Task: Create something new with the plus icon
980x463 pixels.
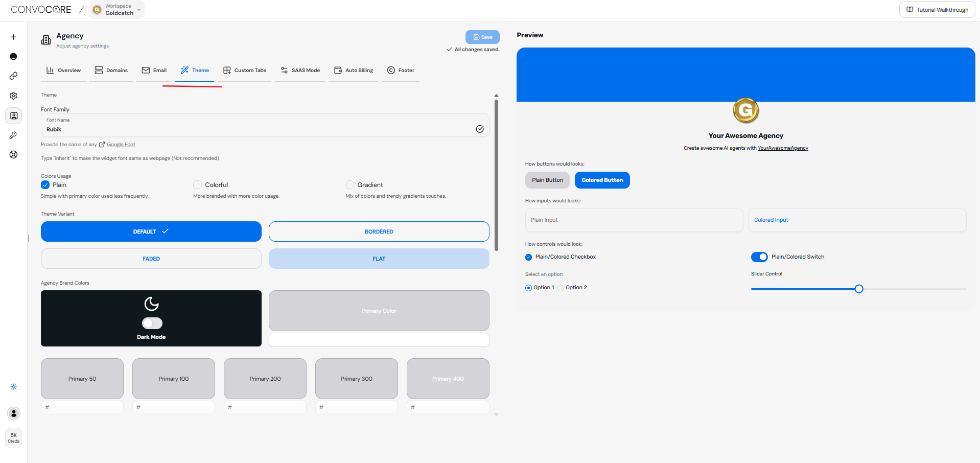Action: tap(13, 37)
